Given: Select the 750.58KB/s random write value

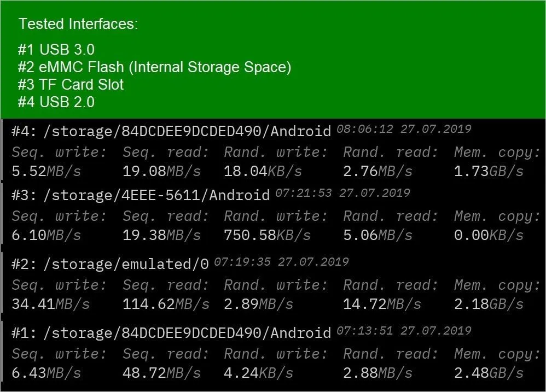Looking at the screenshot, I should (267, 235).
